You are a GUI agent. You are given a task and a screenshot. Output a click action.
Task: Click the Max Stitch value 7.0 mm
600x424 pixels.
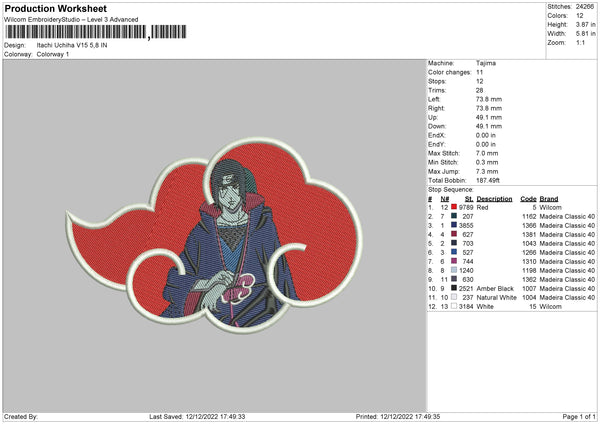point(487,153)
